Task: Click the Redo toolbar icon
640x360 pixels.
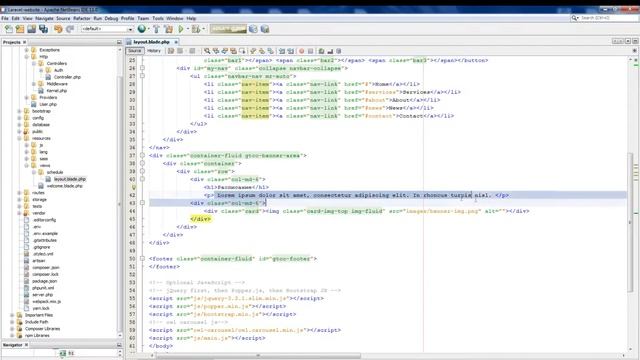Action: pyautogui.click(x=70, y=29)
